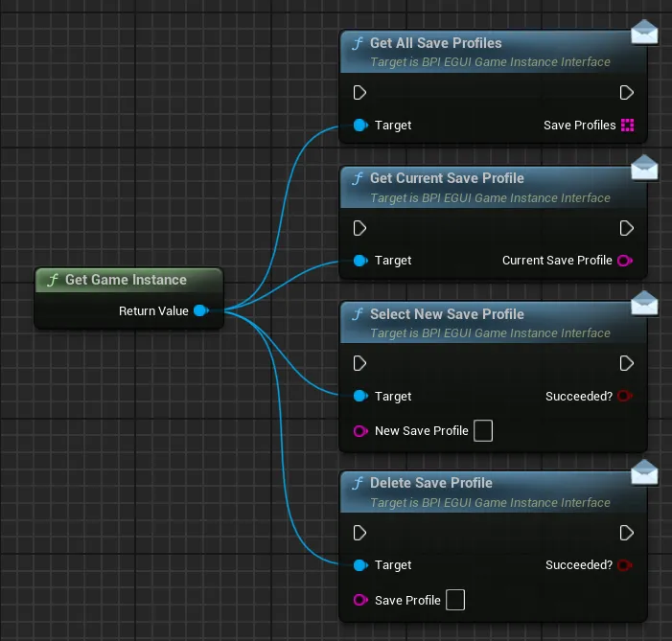Click output exec pin of Delete Save Profile

point(627,533)
